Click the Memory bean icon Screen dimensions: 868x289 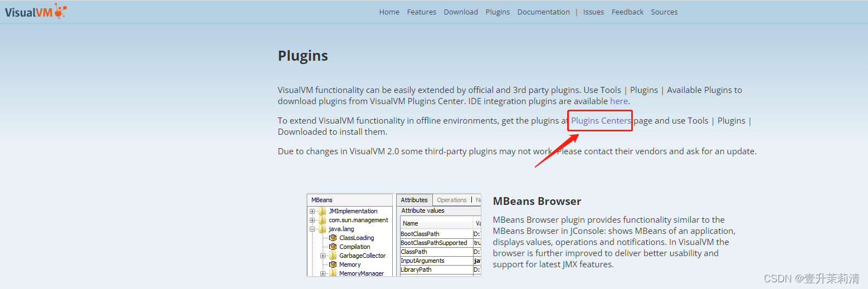tap(333, 264)
